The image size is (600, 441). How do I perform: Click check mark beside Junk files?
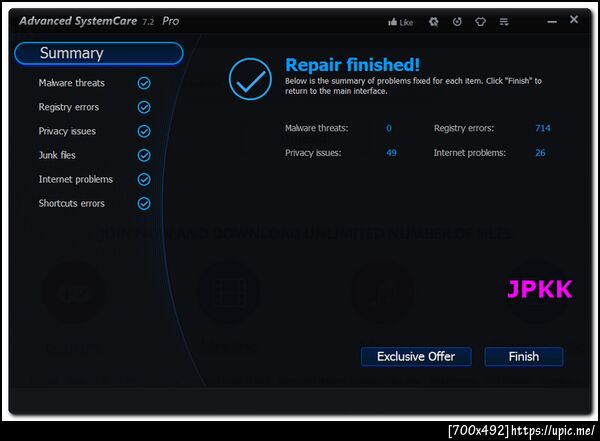(144, 155)
